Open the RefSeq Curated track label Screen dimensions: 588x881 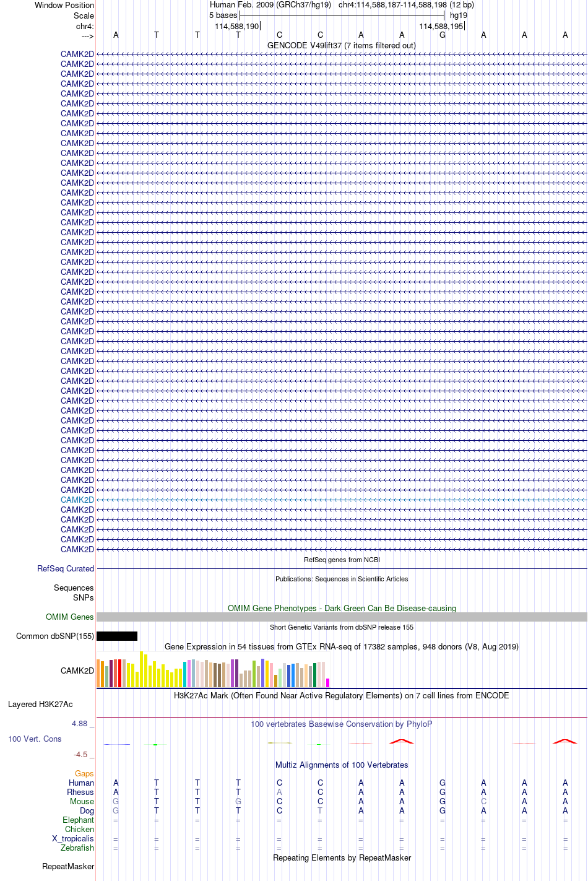(66, 569)
